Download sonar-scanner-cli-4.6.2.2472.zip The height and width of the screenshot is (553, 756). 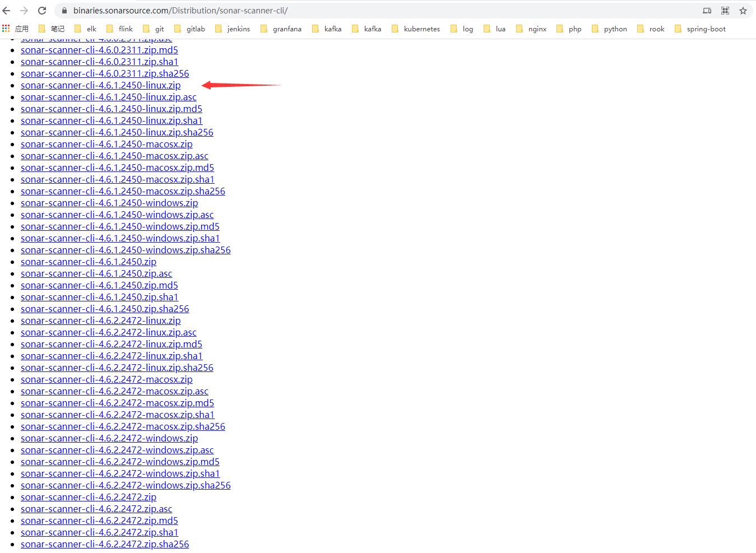click(x=89, y=497)
